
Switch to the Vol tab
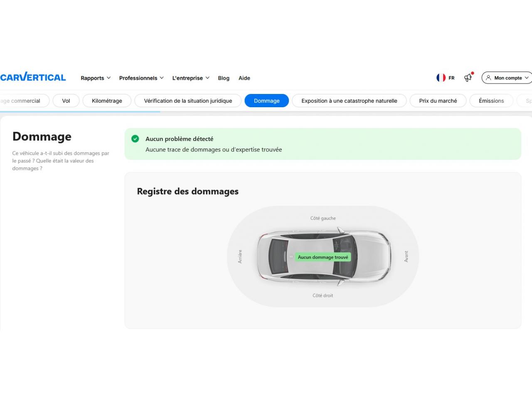tap(66, 101)
